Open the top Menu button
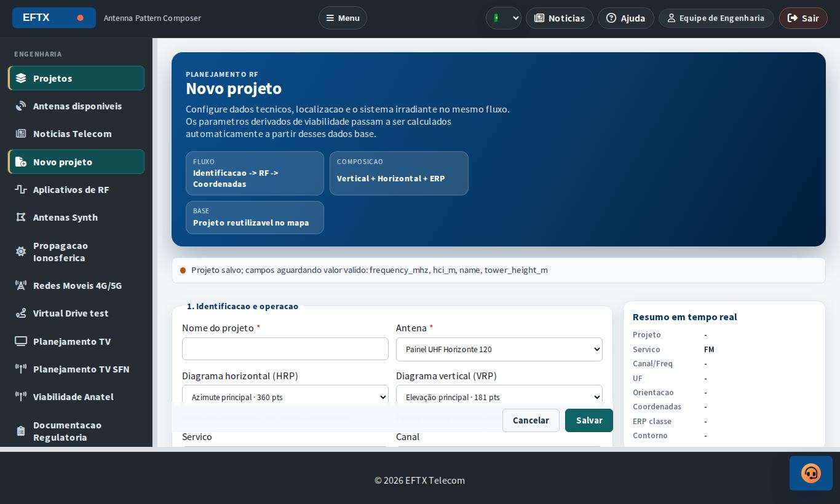Image resolution: width=840 pixels, height=504 pixels. point(343,18)
